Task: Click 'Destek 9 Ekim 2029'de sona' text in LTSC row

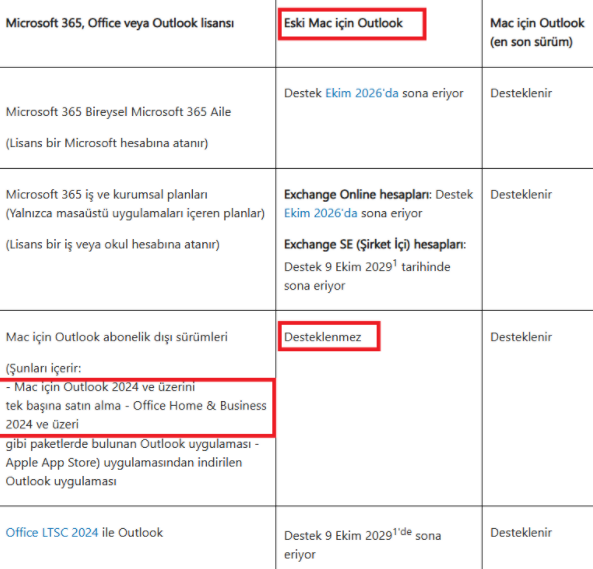Action: point(362,535)
